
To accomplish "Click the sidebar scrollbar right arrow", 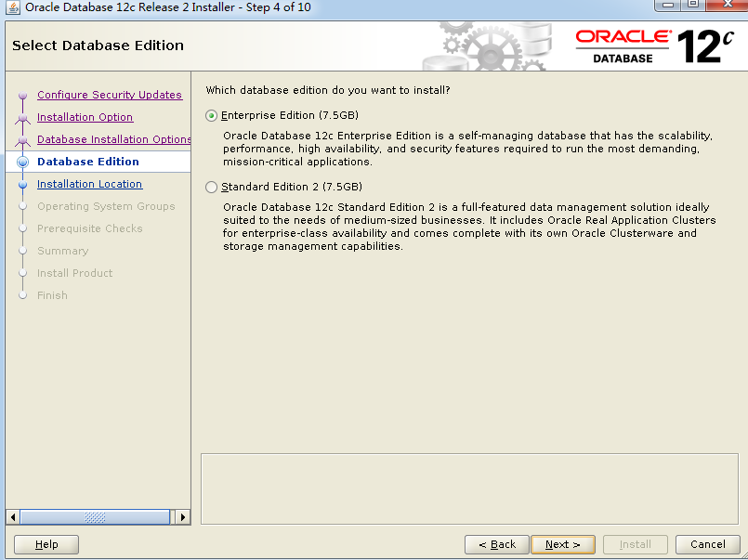I will tap(183, 517).
